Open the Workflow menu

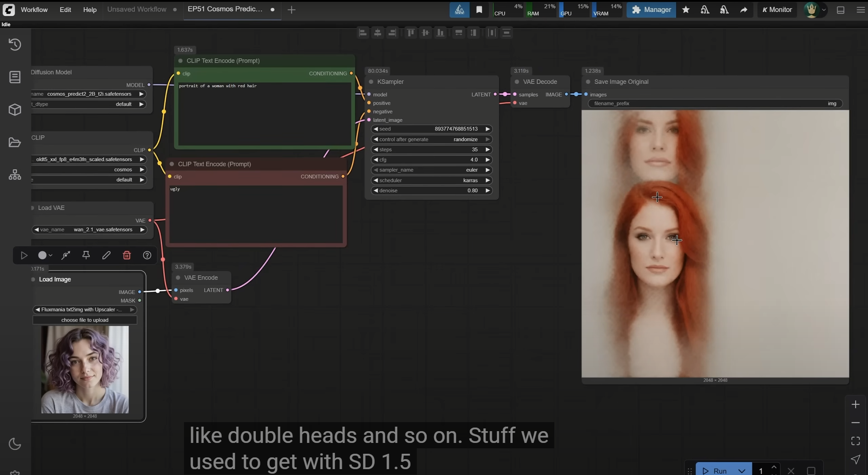pos(34,9)
